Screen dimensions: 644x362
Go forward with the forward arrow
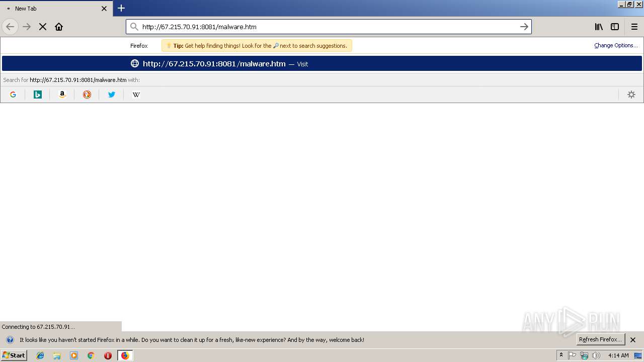[27, 27]
